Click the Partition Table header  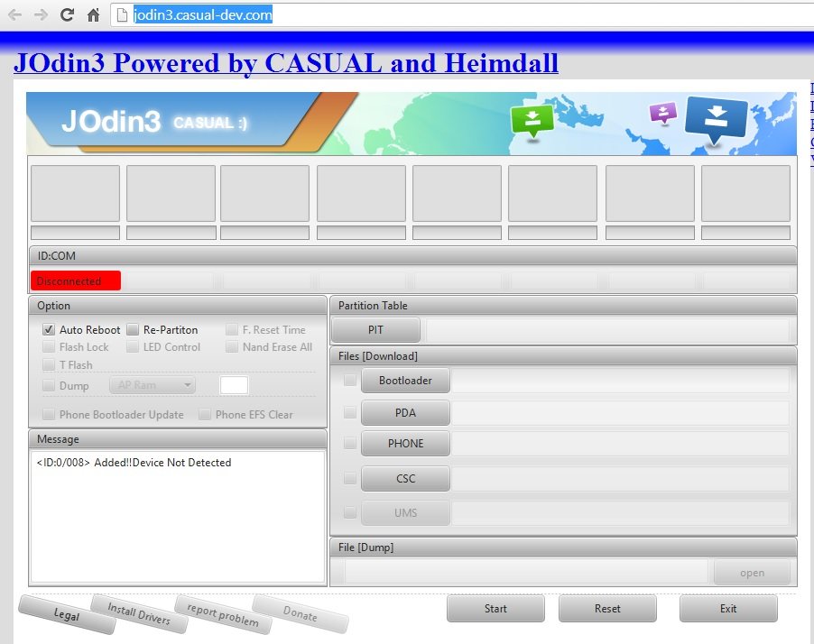563,306
